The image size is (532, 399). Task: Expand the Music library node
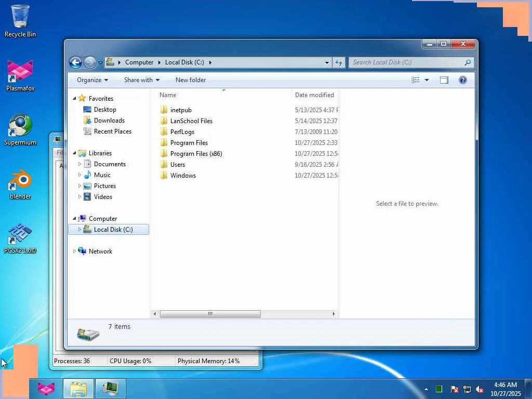tap(79, 175)
